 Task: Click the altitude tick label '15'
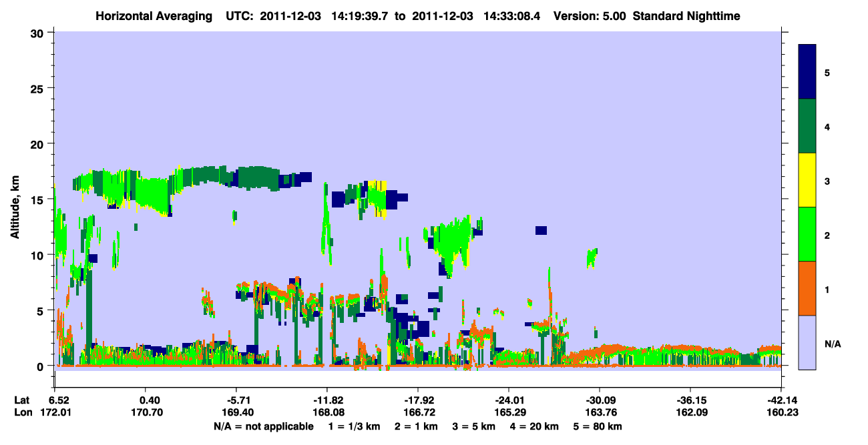click(x=37, y=199)
